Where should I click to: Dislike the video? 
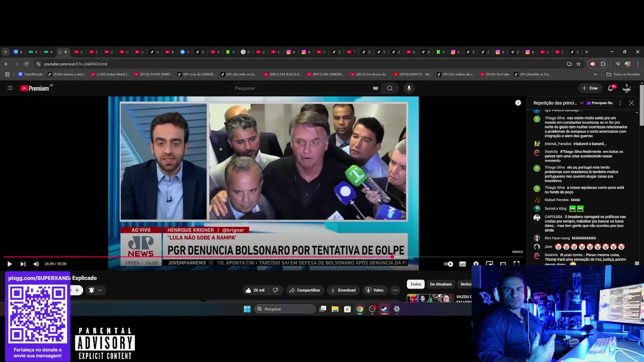tap(275, 290)
